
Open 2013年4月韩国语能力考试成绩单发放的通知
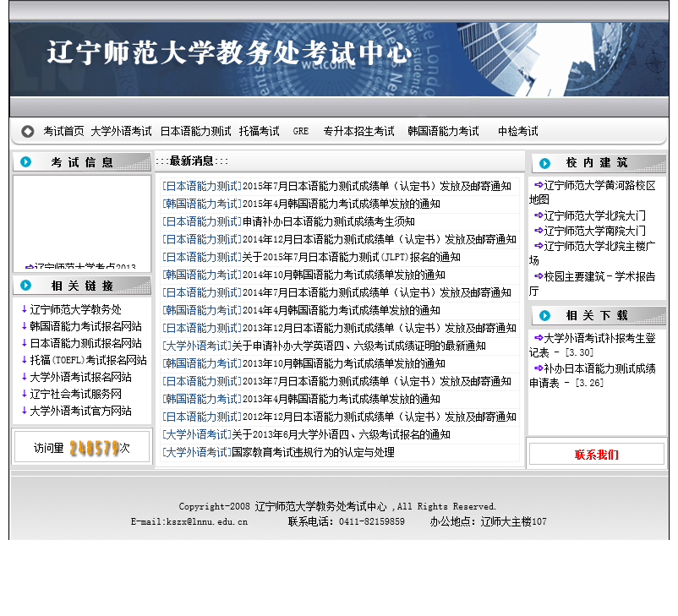(342, 399)
